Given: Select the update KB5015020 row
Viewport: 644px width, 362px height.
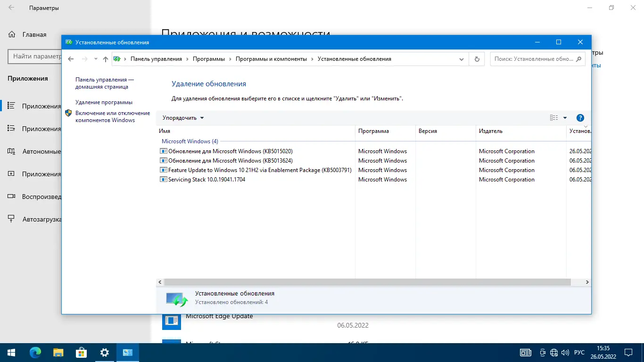Looking at the screenshot, I should pyautogui.click(x=373, y=151).
